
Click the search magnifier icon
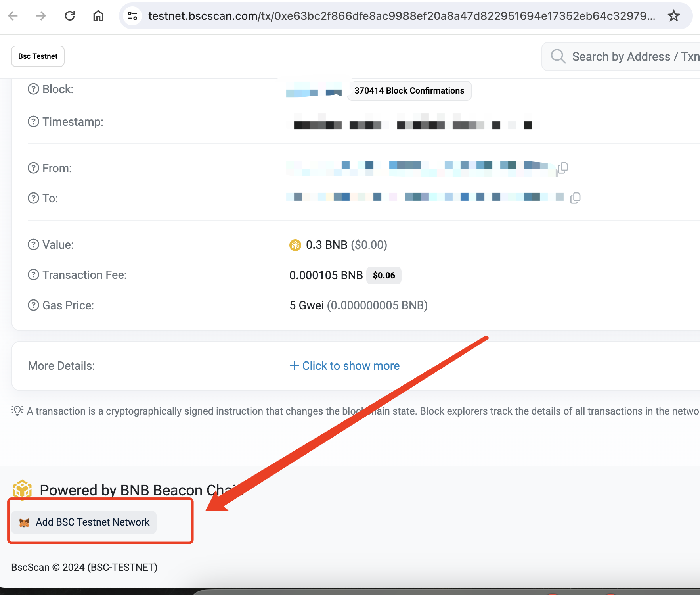point(558,56)
